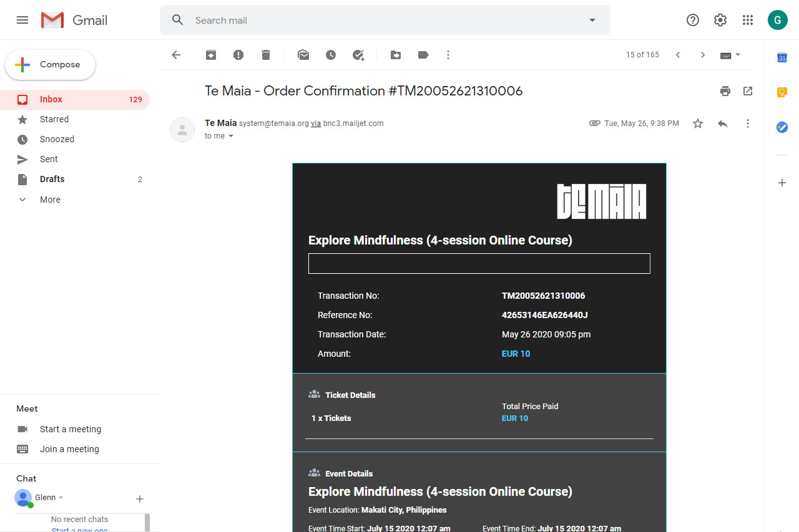Open the toolbar More options menu
Viewport: 799px width, 532px height.
448,55
